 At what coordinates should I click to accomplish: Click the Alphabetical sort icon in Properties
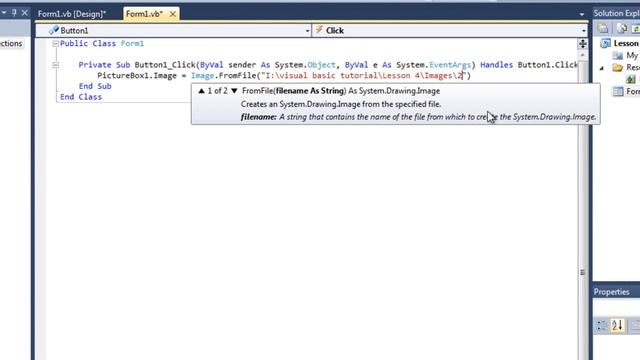coord(617,325)
